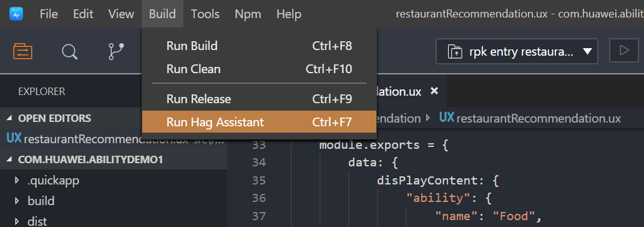Open the Tools menu
The image size is (644, 227).
coord(205,14)
